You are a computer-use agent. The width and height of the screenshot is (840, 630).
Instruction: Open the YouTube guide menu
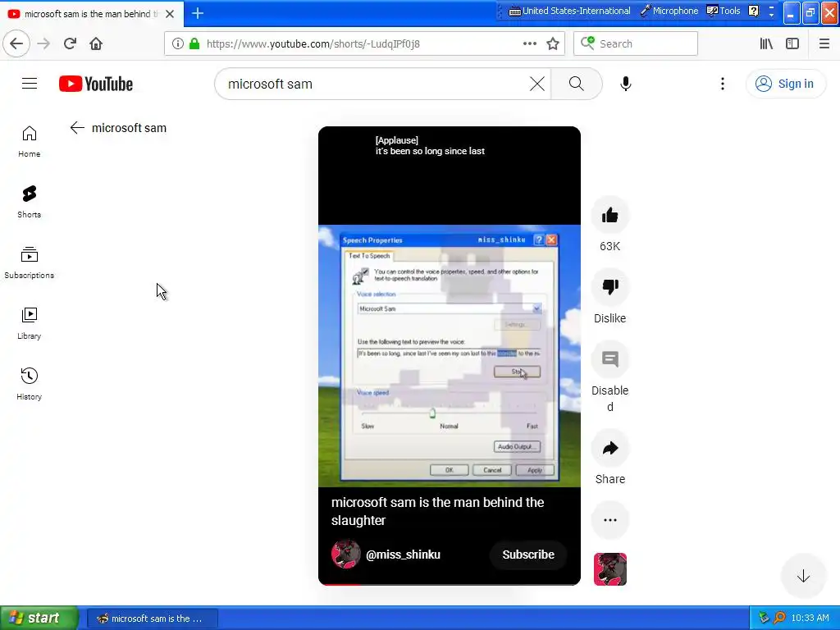(30, 84)
